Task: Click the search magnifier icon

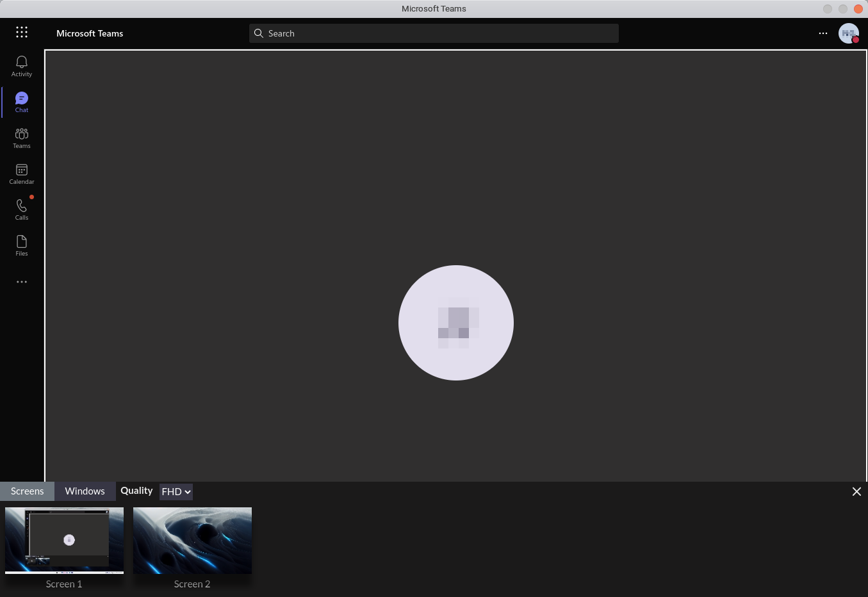Action: point(259,33)
